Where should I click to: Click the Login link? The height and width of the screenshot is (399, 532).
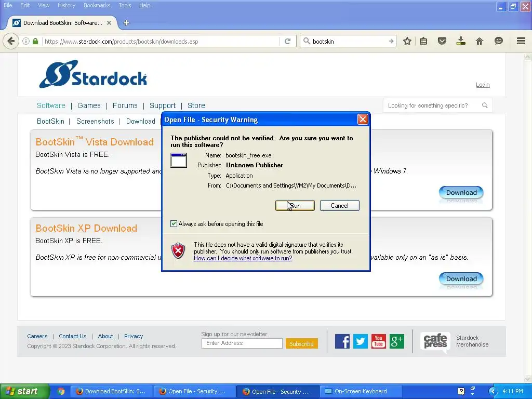[483, 85]
